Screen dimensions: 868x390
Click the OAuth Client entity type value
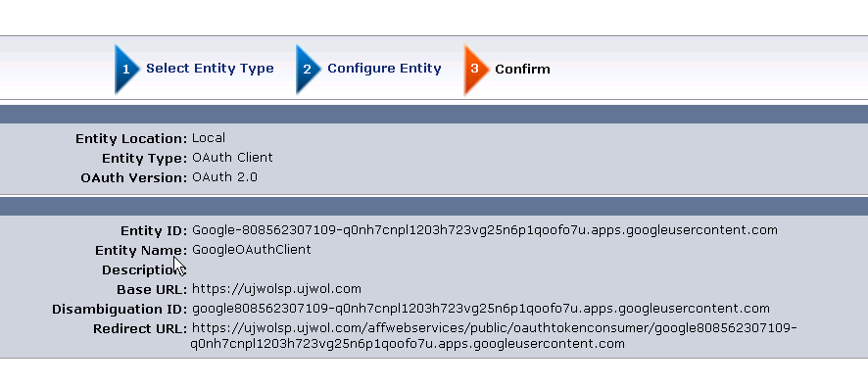[232, 158]
